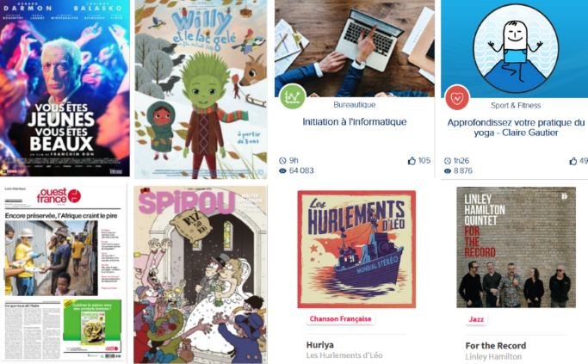The width and height of the screenshot is (588, 364).
Task: Click the Huriya album title
Action: point(320,345)
